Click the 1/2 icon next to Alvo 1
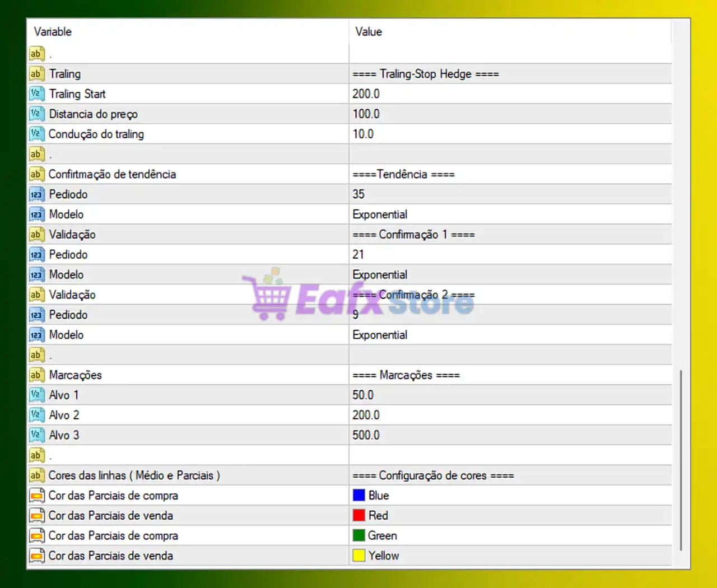The image size is (717, 588). coord(36,395)
